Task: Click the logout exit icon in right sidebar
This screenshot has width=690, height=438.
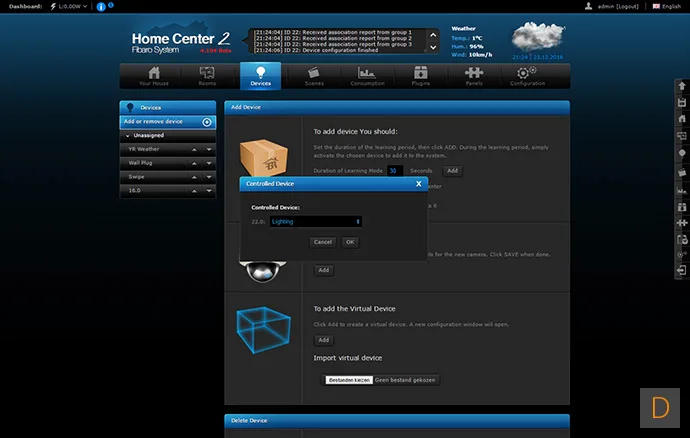Action: coord(682,270)
